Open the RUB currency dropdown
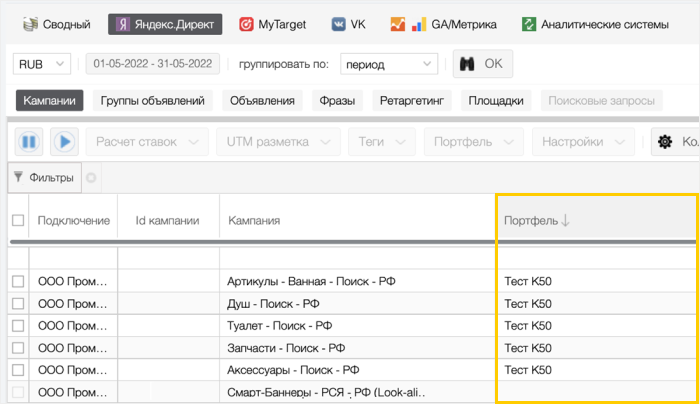This screenshot has height=404, width=700. click(x=42, y=64)
